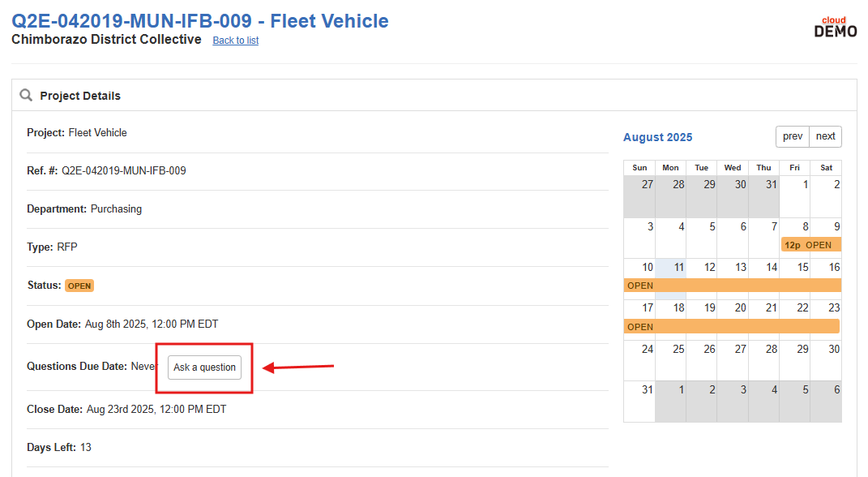Click the orange OPEN status badge
The width and height of the screenshot is (868, 477).
click(79, 286)
